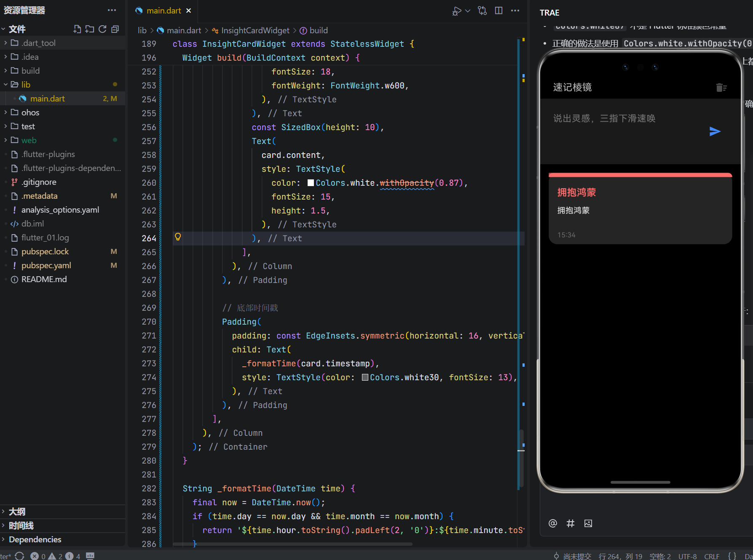Click the @ mention icon in TRAE chat
The image size is (753, 560).
click(x=553, y=523)
